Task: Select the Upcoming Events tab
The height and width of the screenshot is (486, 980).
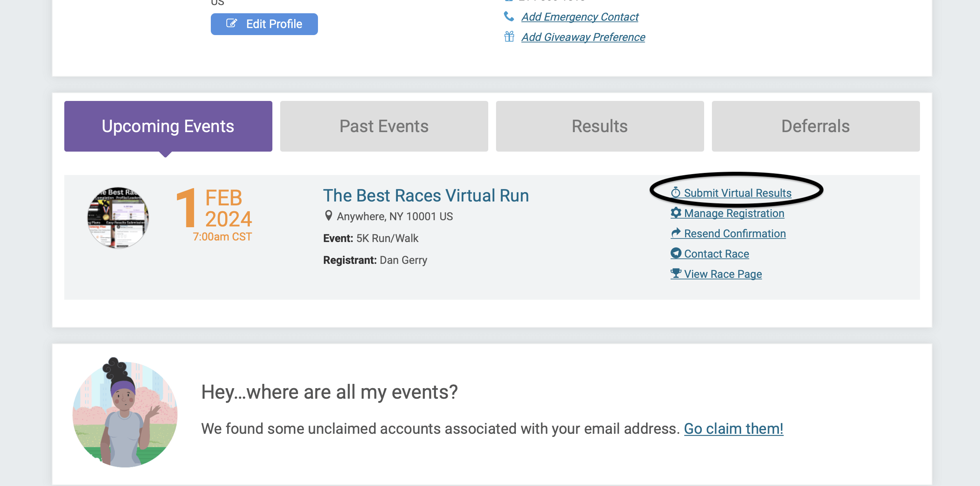Action: pos(168,125)
